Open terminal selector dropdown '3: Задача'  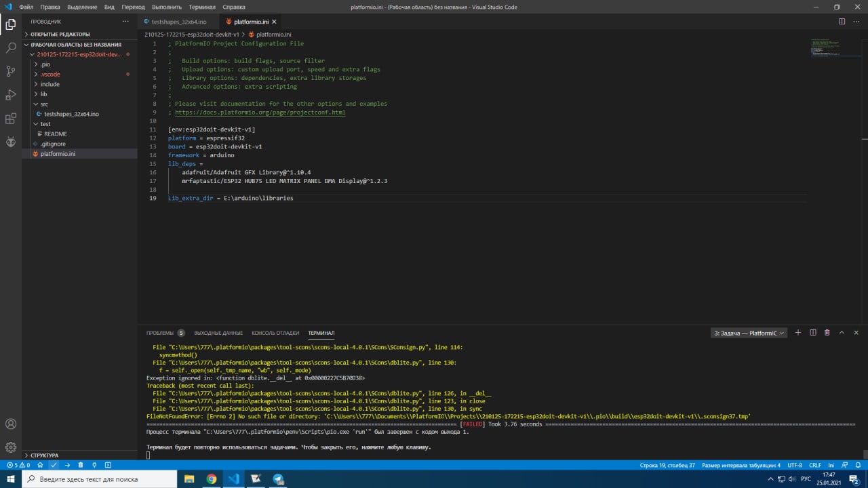tap(749, 333)
